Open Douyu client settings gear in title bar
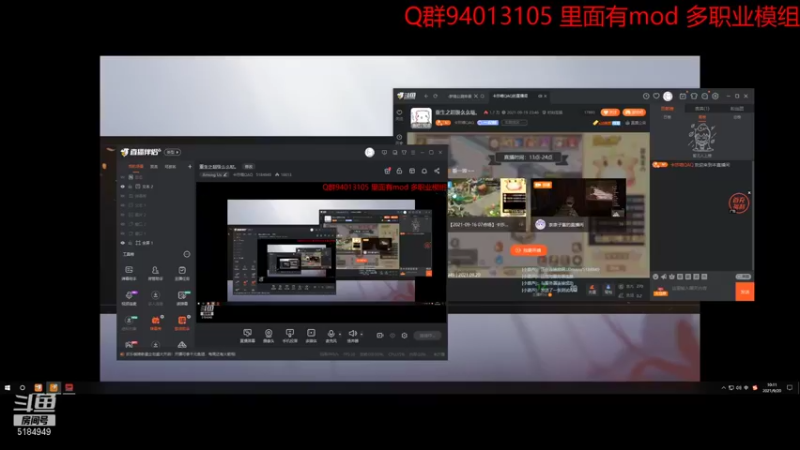 click(x=715, y=96)
